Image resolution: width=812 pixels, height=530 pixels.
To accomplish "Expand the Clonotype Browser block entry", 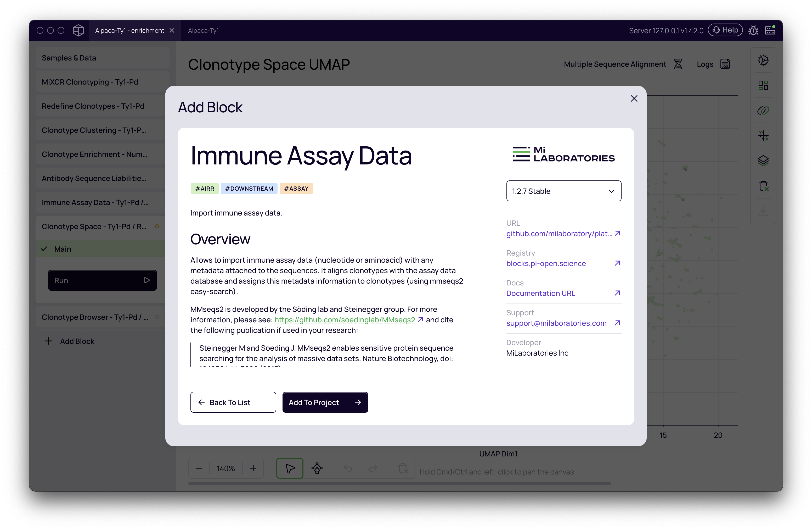I will point(95,317).
